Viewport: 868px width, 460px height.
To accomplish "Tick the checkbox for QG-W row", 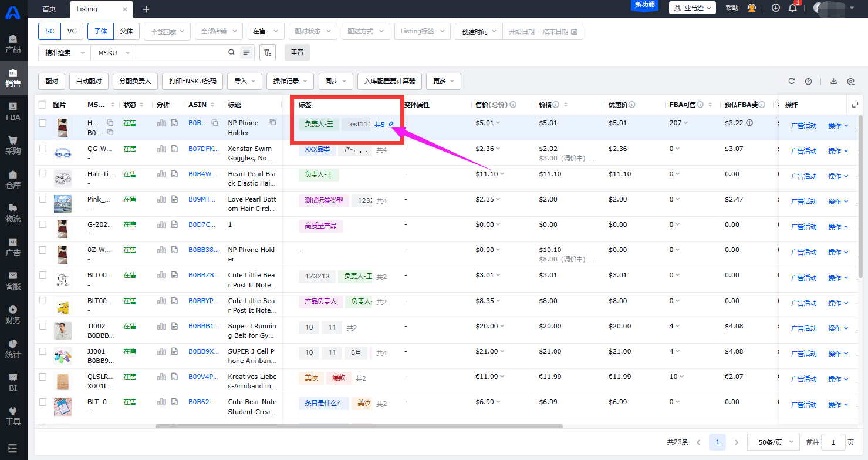I will (42, 149).
